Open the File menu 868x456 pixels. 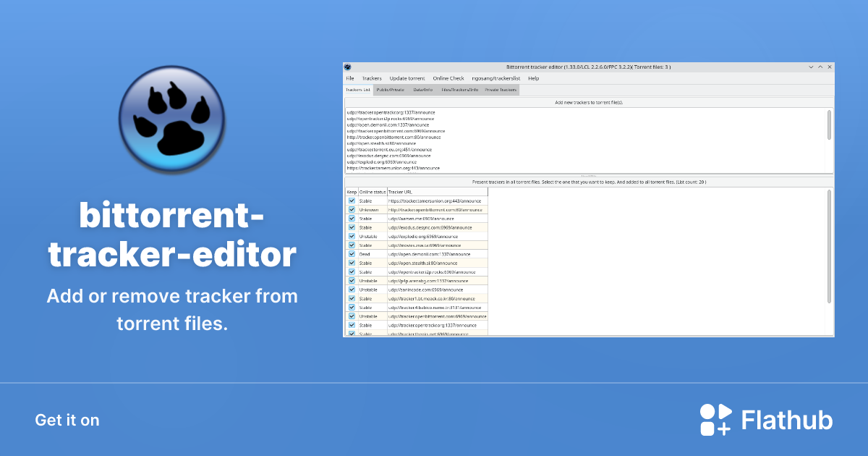click(350, 78)
